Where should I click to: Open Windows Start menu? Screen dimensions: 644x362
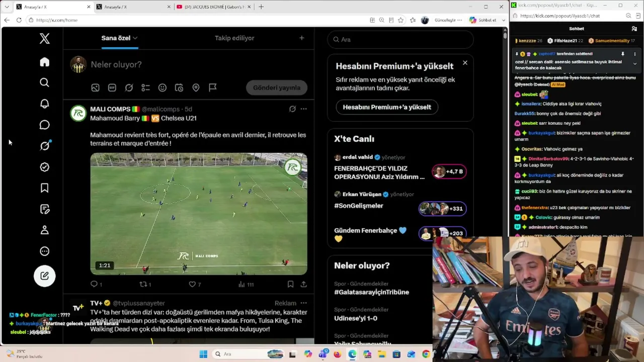pyautogui.click(x=203, y=354)
